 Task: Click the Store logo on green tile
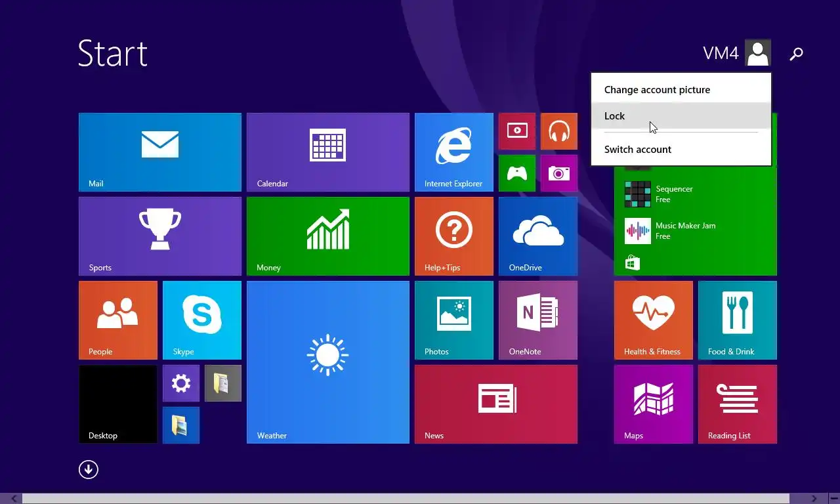pos(633,263)
